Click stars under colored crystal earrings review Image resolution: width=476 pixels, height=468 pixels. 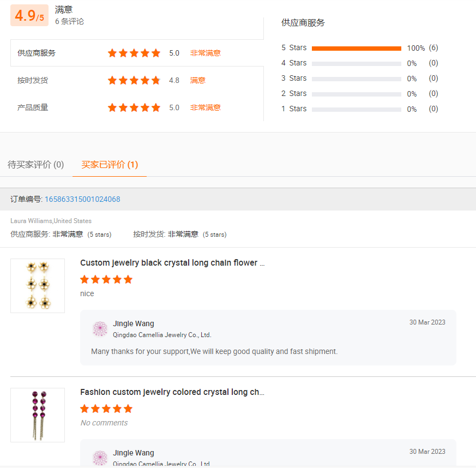(x=106, y=409)
